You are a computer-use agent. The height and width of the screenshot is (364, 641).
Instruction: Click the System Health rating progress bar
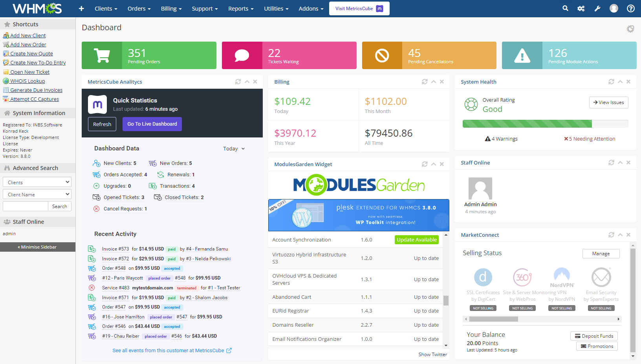546,124
